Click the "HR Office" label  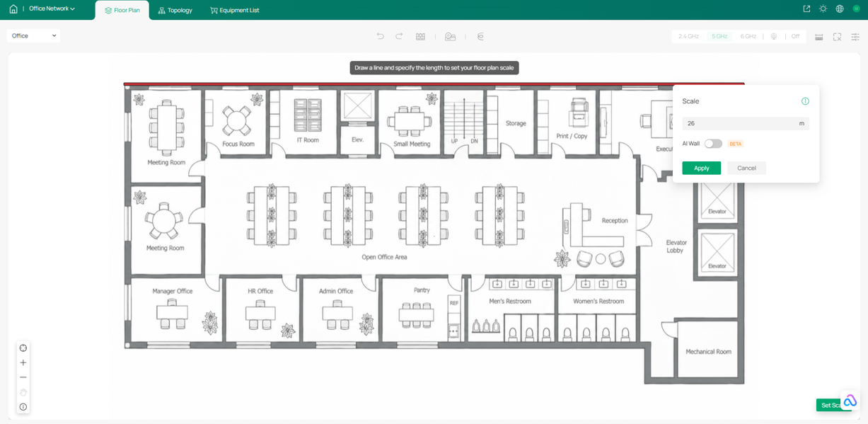(260, 291)
